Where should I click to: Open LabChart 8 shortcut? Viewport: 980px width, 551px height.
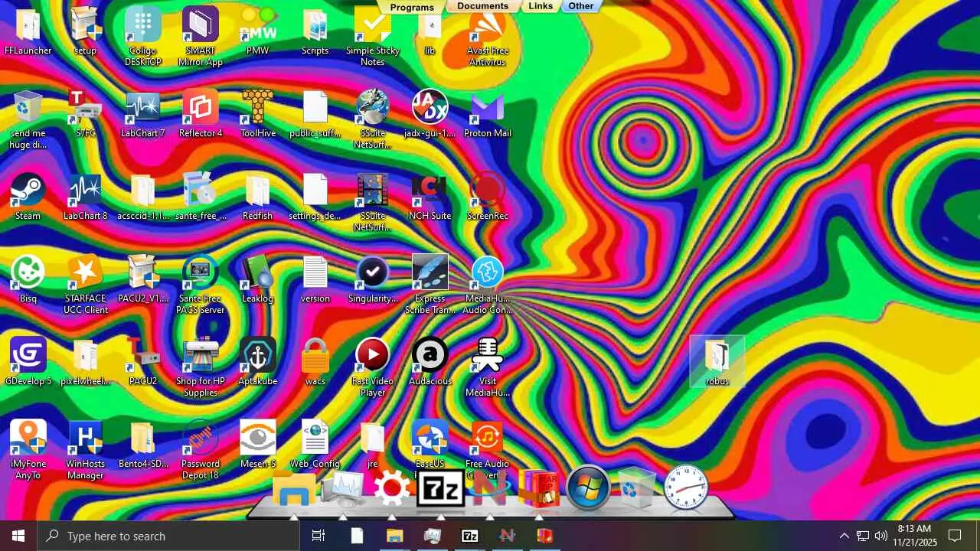pos(85,197)
